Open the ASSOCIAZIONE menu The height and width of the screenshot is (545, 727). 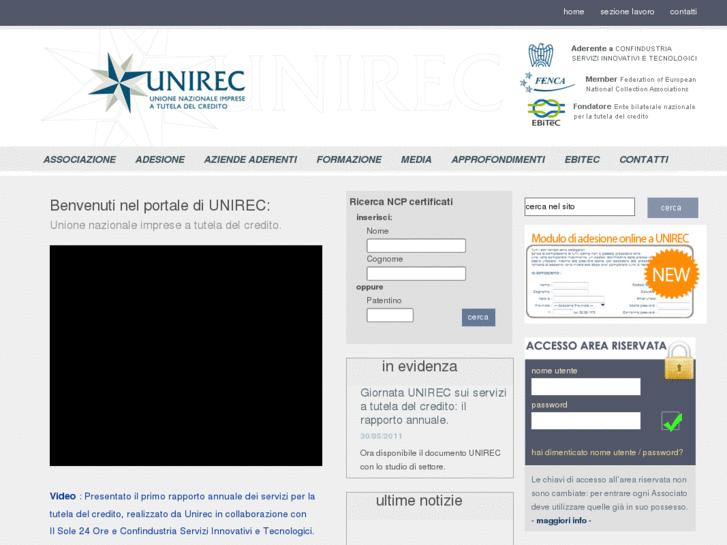pyautogui.click(x=80, y=160)
